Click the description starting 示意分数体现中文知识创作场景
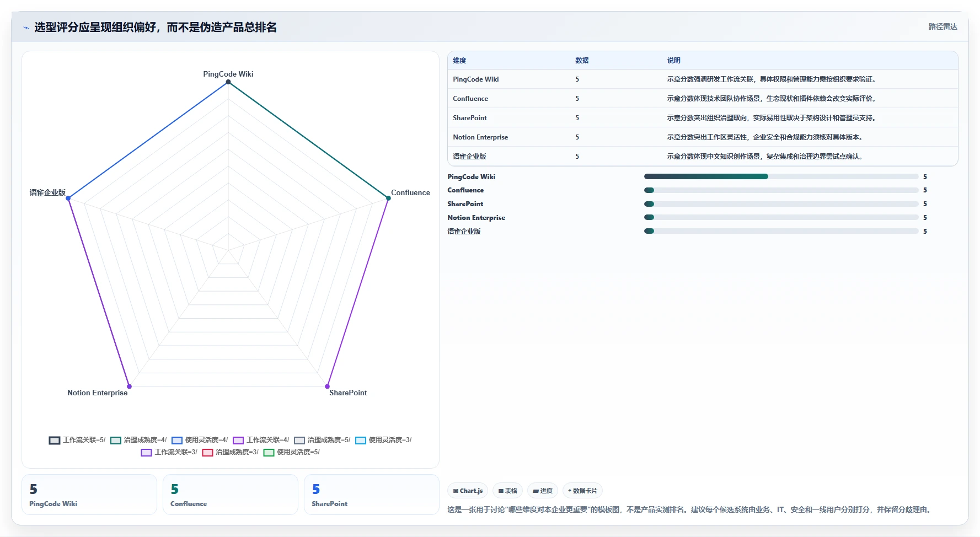The image size is (980, 537). tap(766, 157)
